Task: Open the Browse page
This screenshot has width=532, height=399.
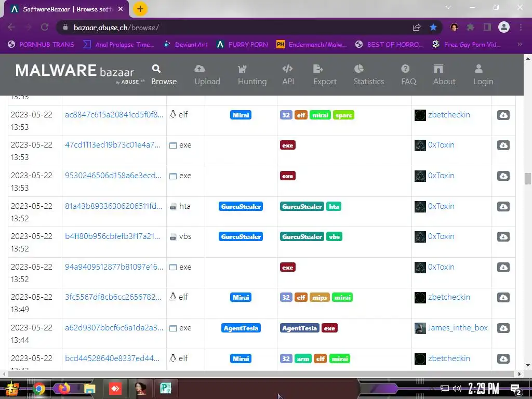Action: click(x=164, y=75)
